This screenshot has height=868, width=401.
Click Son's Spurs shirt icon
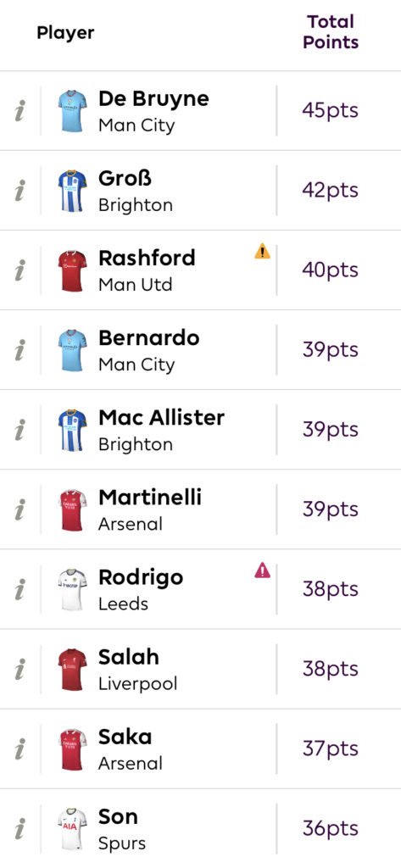[73, 829]
